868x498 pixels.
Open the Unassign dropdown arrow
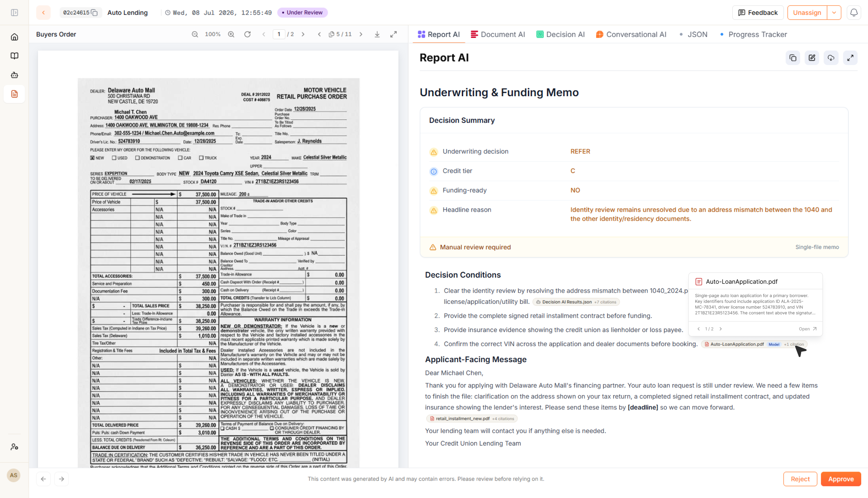[834, 13]
